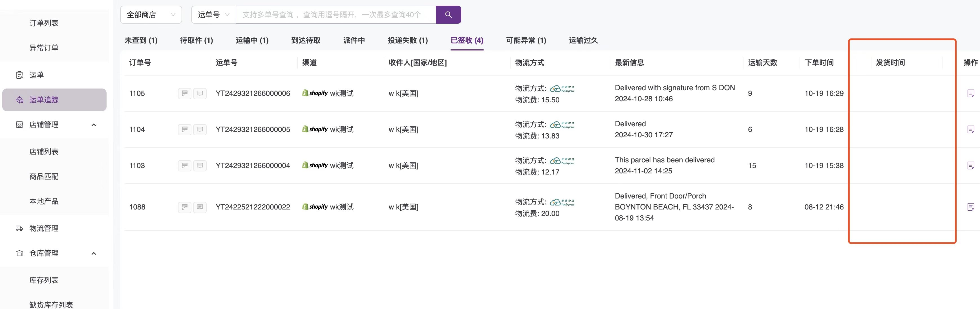The height and width of the screenshot is (309, 980).
Task: Click order number 1105
Action: (137, 93)
